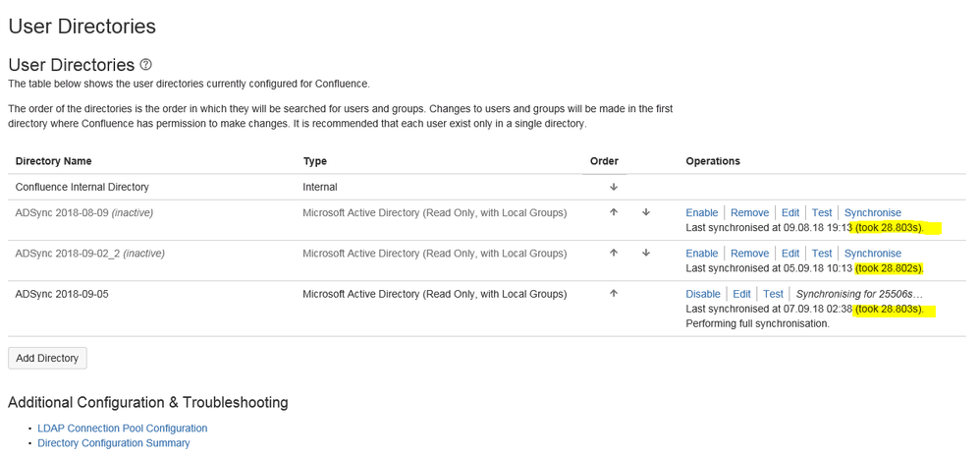Move ADSync 2018-08-09 up in order
Screen dimensions: 980x457
614,212
